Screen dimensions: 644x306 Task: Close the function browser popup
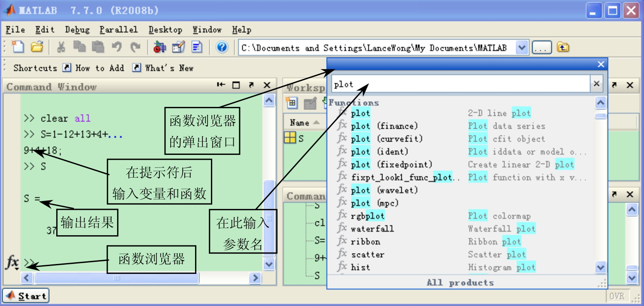[601, 64]
